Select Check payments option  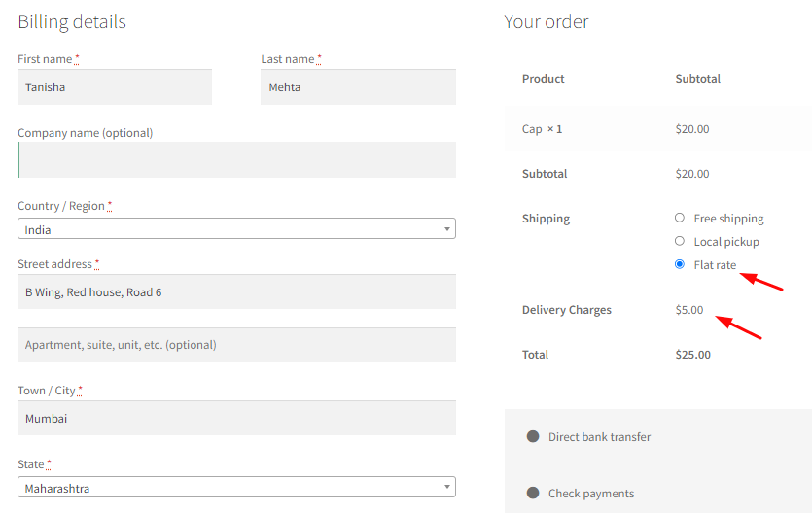click(533, 493)
